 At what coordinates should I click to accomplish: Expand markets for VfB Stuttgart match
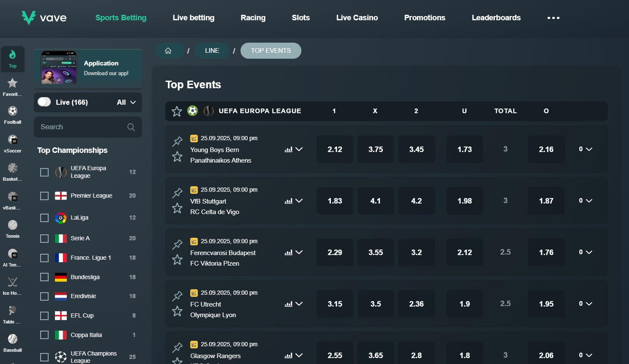coord(299,201)
